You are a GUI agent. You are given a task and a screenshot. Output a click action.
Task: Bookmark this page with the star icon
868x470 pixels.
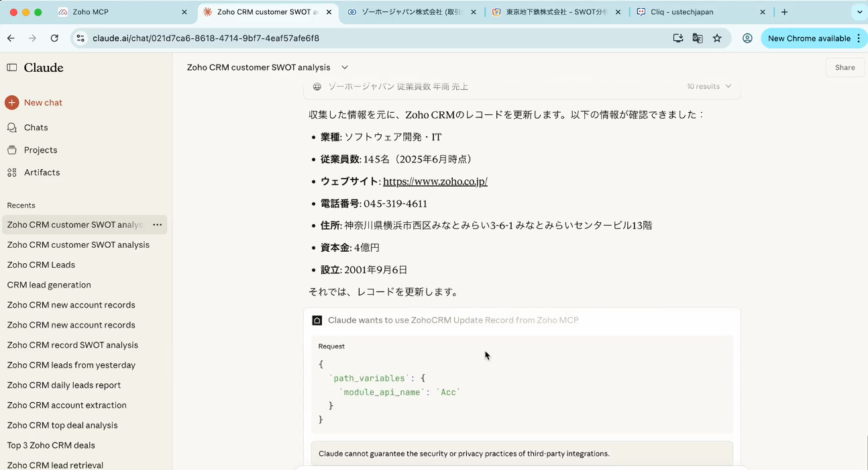(x=717, y=38)
